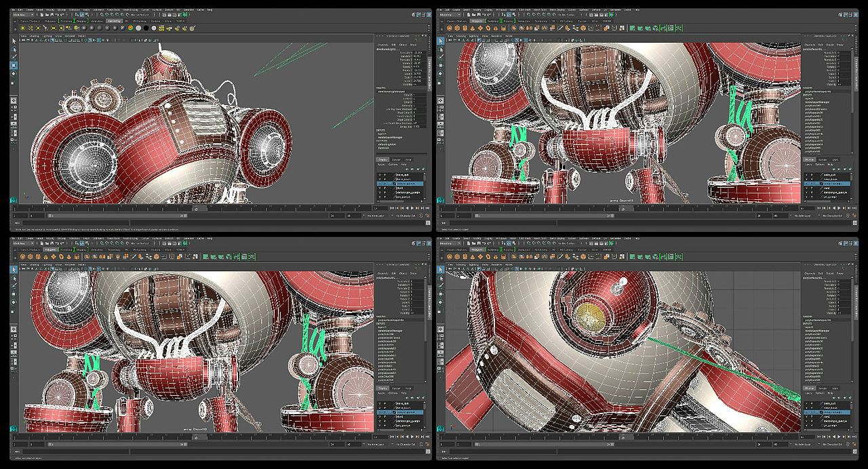Switch to Polygons shelf tab in top-left window

coord(50,21)
